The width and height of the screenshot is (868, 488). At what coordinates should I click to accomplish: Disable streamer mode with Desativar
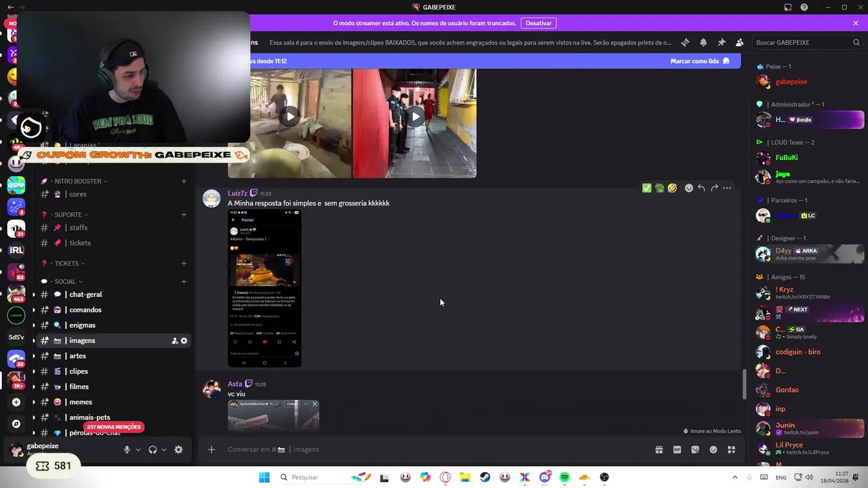(538, 23)
